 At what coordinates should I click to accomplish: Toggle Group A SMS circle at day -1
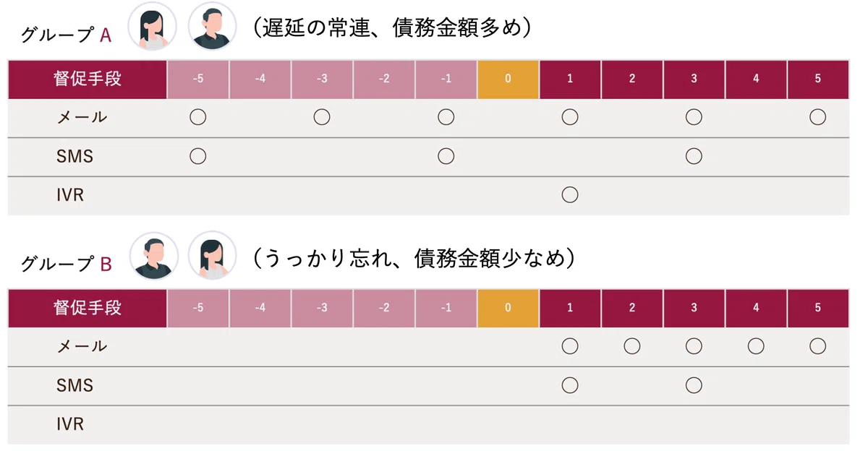pos(446,156)
